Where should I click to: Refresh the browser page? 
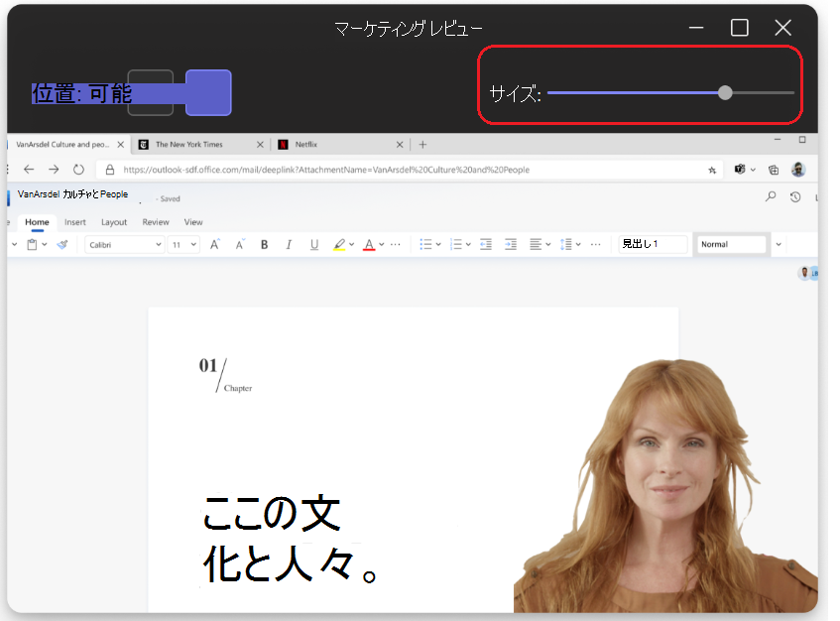point(78,170)
